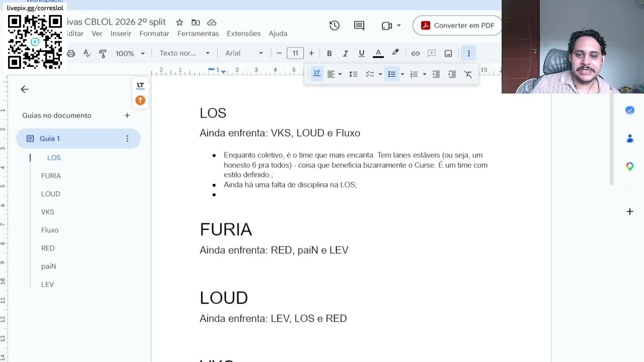
Task: Activate paint format roller tool
Action: [103, 53]
